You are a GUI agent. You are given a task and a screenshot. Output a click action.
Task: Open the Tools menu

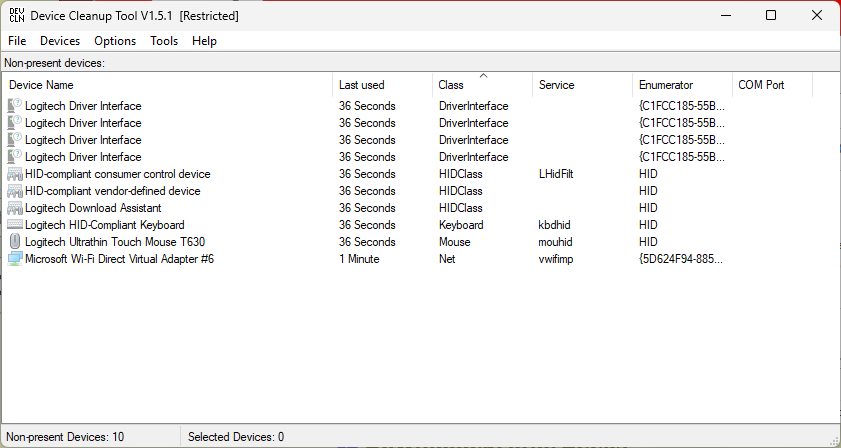pyautogui.click(x=164, y=41)
